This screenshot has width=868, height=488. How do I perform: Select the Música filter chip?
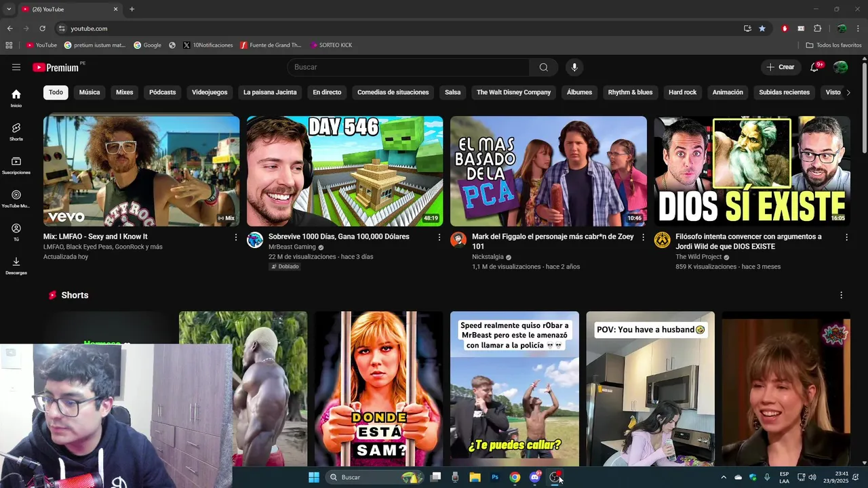click(90, 92)
